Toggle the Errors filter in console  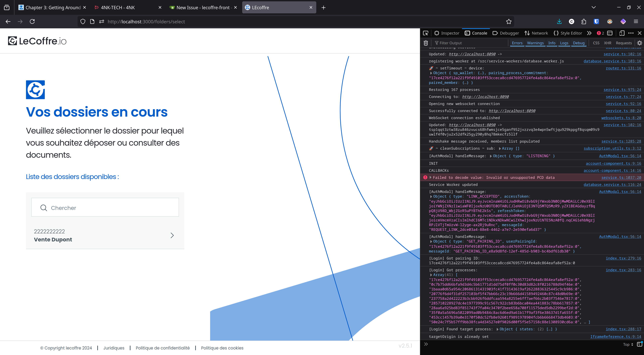click(x=517, y=43)
